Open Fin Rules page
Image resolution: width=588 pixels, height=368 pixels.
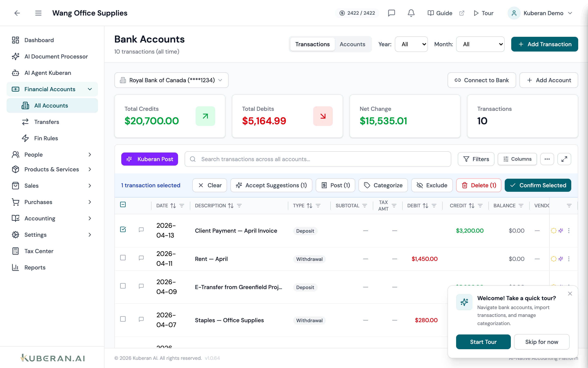tap(52, 138)
